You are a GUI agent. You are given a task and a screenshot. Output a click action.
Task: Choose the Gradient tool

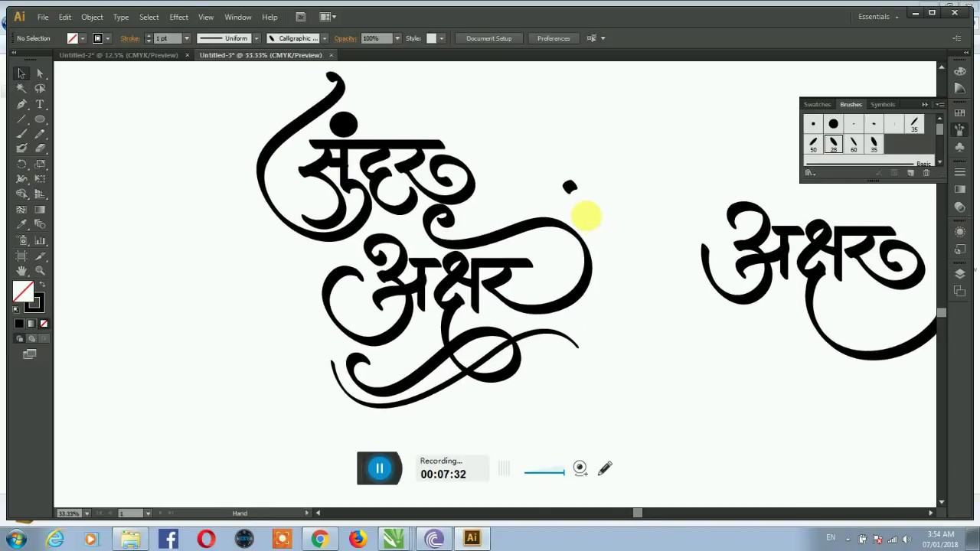40,210
